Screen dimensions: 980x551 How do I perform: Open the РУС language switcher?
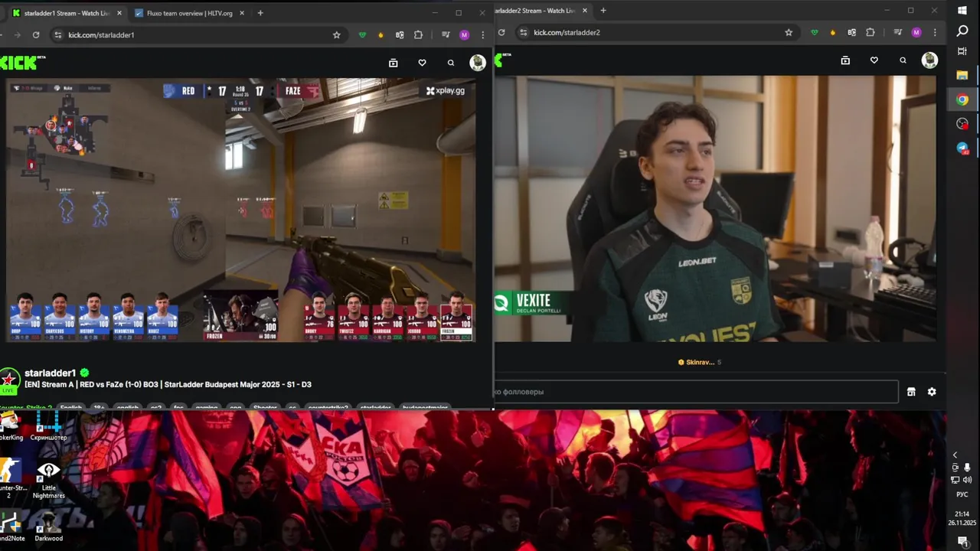coord(962,494)
